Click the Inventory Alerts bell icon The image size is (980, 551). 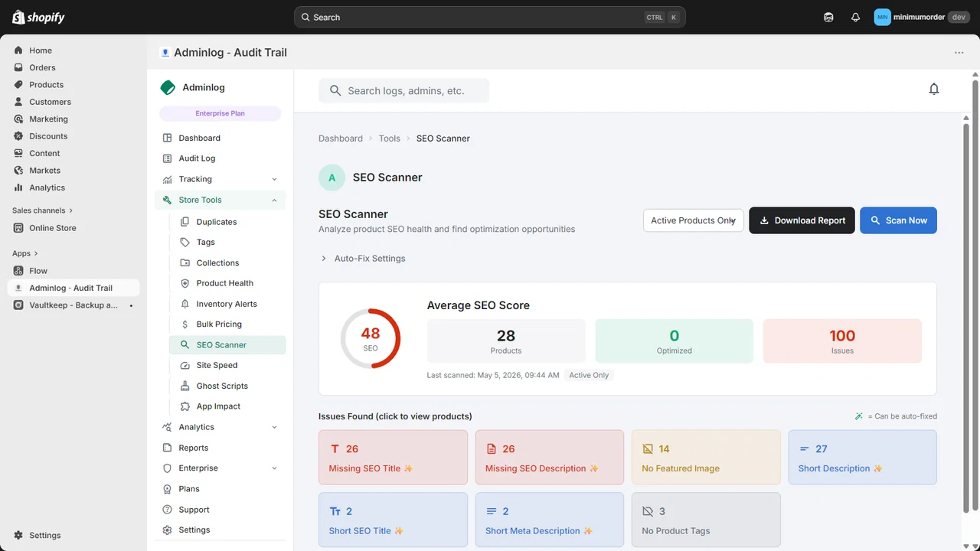click(185, 304)
